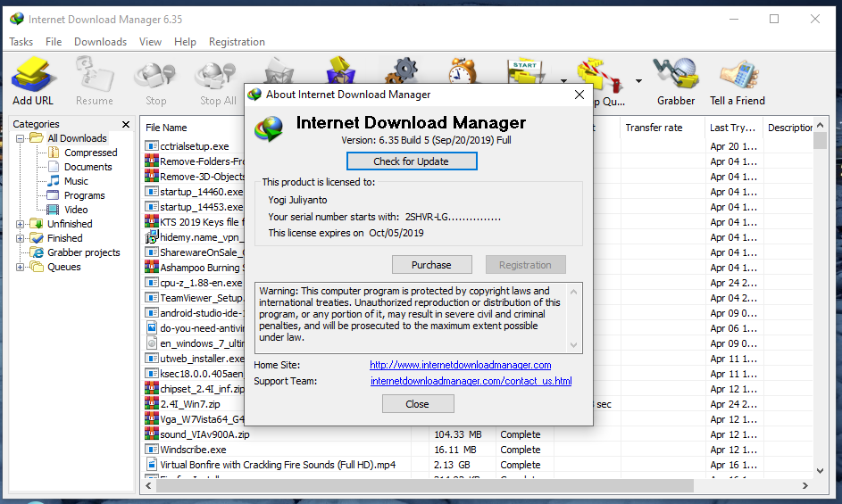
Task: Close About dialog with X button
Action: (x=579, y=95)
